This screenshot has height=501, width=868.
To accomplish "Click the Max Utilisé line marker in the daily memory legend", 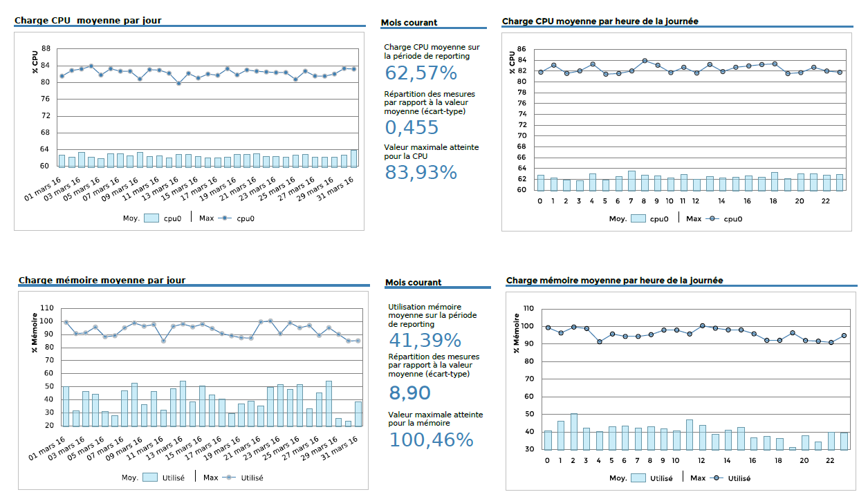I will (x=230, y=478).
